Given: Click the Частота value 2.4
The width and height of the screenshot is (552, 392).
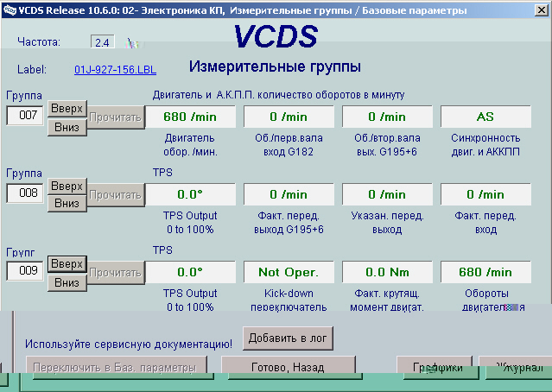Looking at the screenshot, I should click(x=102, y=41).
